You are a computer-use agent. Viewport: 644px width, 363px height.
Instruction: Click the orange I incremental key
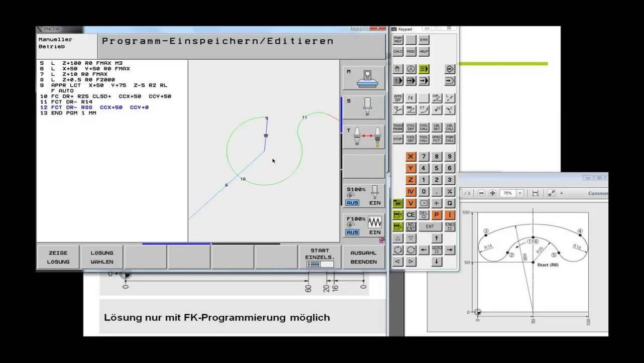pyautogui.click(x=450, y=215)
